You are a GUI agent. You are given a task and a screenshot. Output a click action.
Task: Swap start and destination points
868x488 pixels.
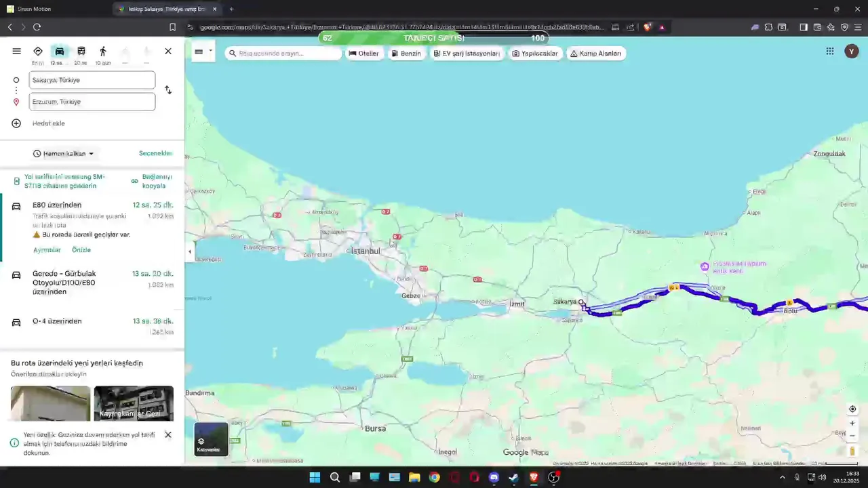point(168,90)
